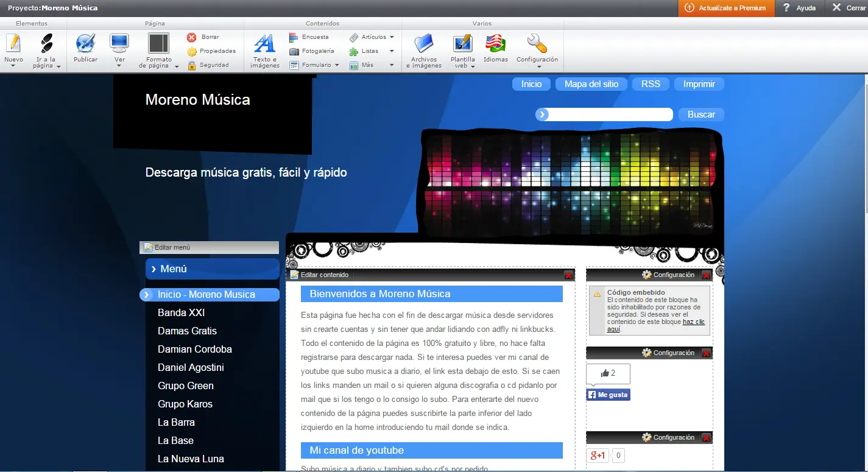The image size is (868, 472).
Task: Open dropdown arrow under the Configuración tool
Action: point(538,66)
